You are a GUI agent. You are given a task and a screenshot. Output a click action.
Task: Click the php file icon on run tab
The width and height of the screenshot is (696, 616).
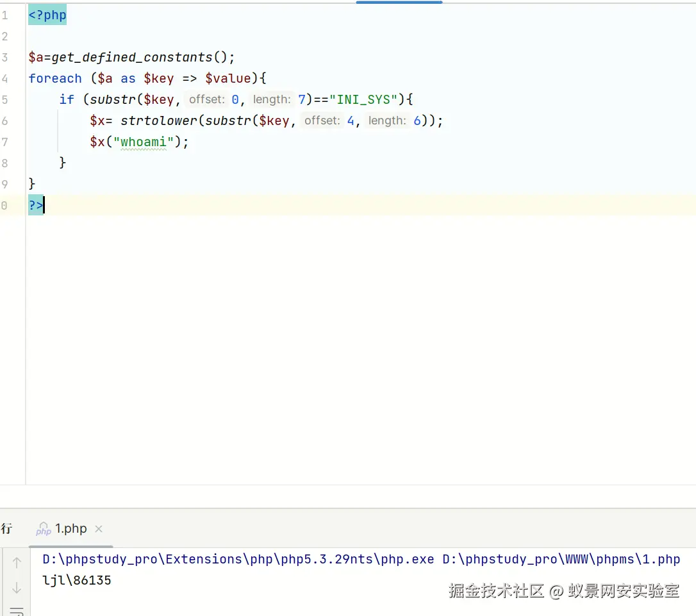44,529
